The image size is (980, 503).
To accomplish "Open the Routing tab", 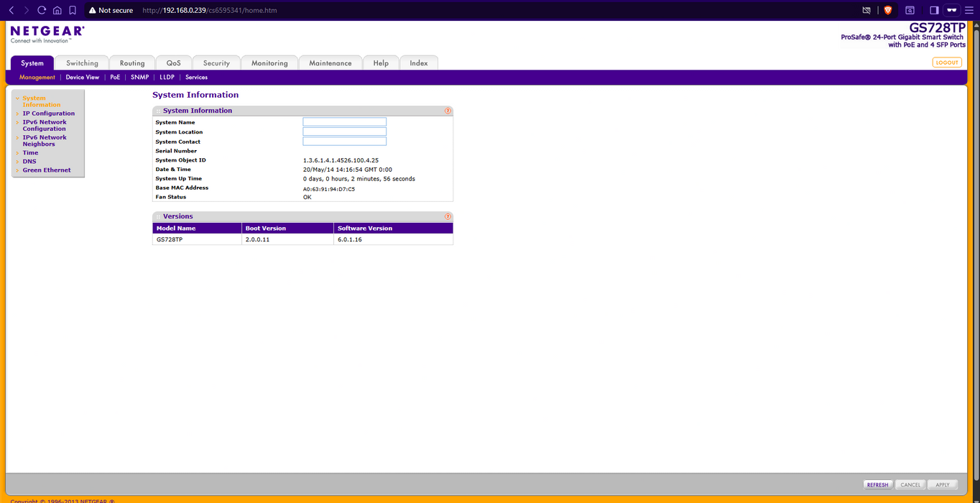I will [x=132, y=63].
